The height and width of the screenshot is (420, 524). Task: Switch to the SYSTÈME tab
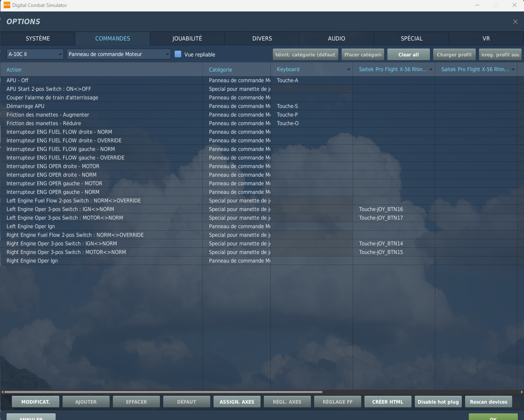[38, 38]
